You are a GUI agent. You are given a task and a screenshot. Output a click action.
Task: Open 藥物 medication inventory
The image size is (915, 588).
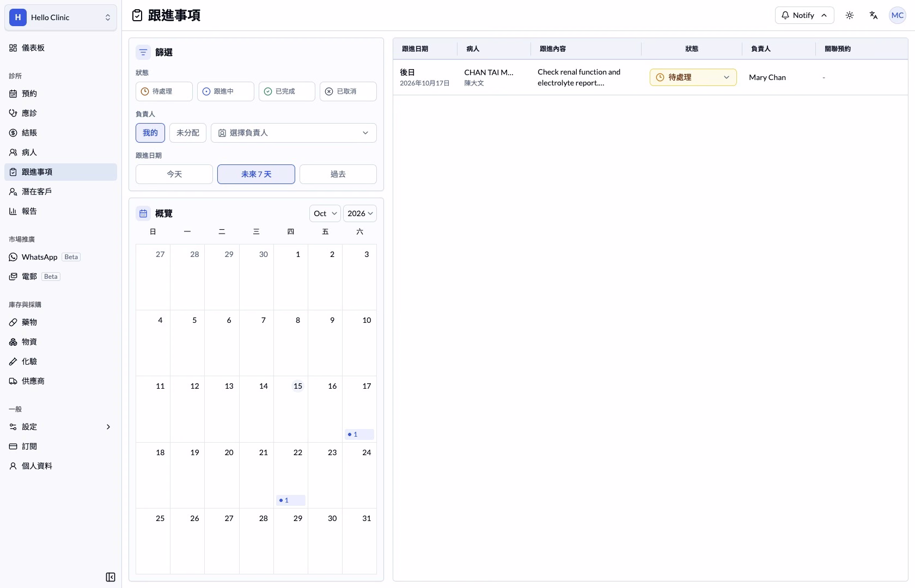[60, 322]
